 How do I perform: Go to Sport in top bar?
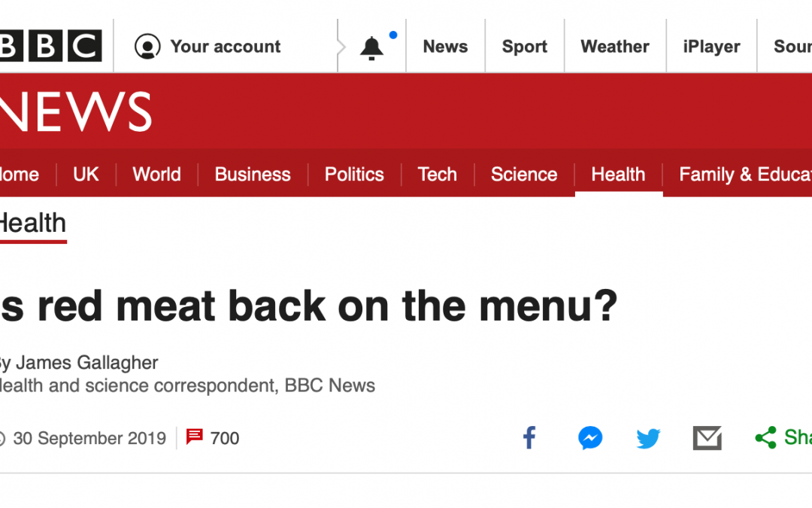coord(524,47)
